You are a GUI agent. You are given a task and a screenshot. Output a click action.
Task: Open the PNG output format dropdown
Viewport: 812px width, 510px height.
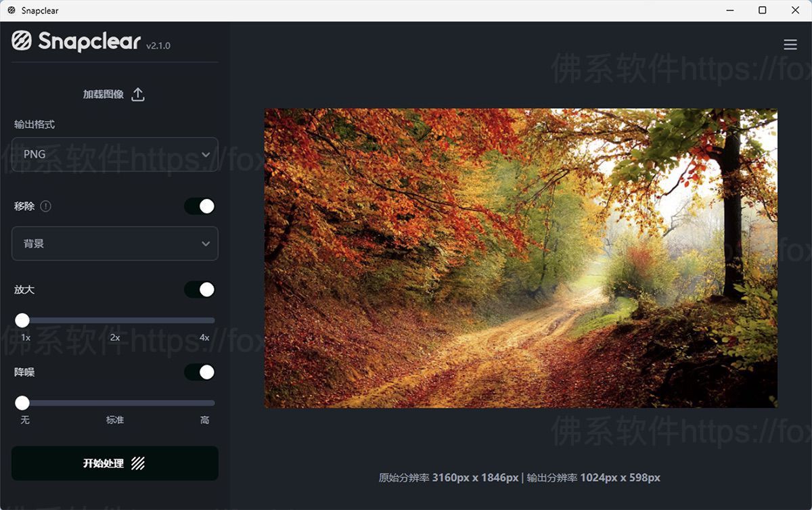click(x=114, y=154)
